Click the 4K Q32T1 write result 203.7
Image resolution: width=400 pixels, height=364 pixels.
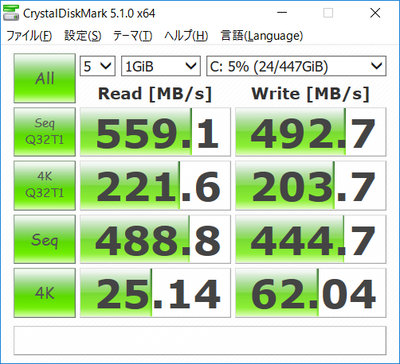click(x=311, y=185)
